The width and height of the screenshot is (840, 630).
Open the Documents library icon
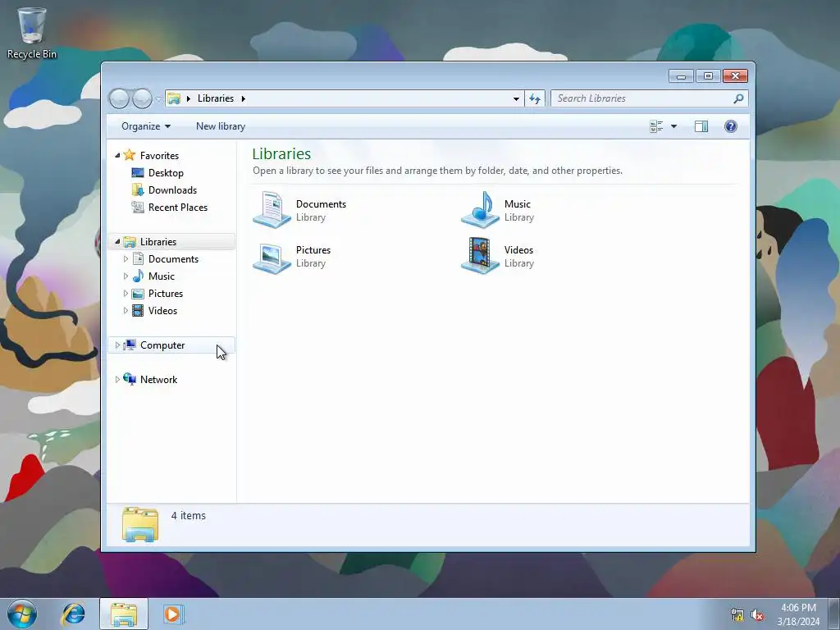tap(272, 209)
